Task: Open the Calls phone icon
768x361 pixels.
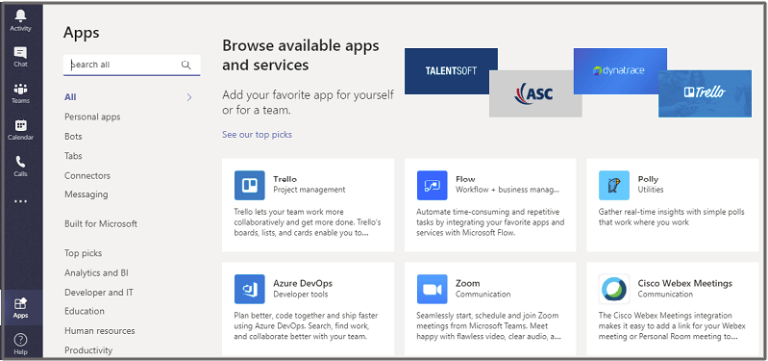Action: 21,162
